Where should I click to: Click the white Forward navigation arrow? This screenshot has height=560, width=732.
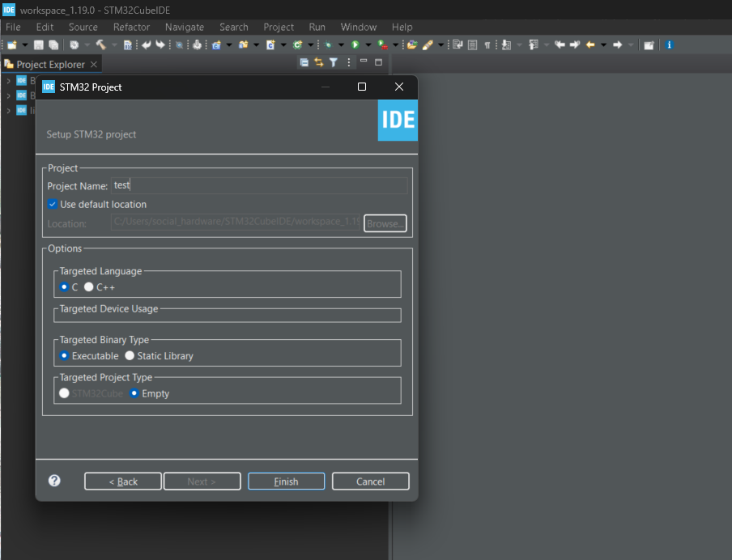point(617,45)
